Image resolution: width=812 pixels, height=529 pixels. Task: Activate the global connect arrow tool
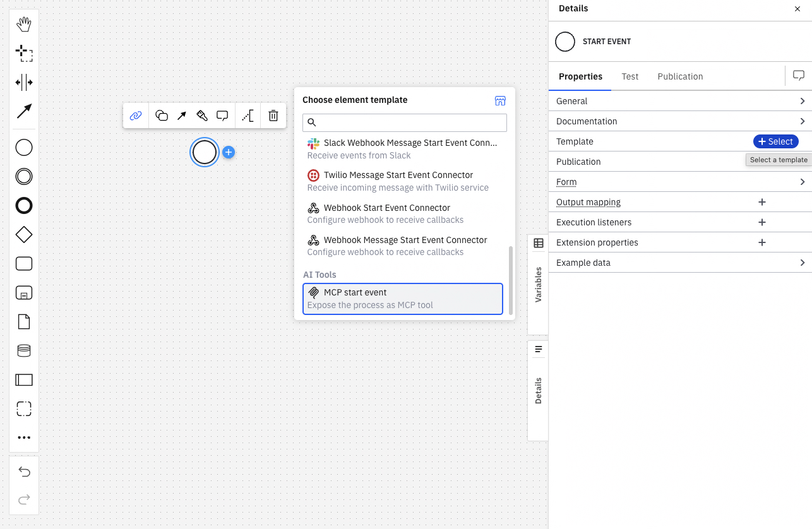(24, 112)
